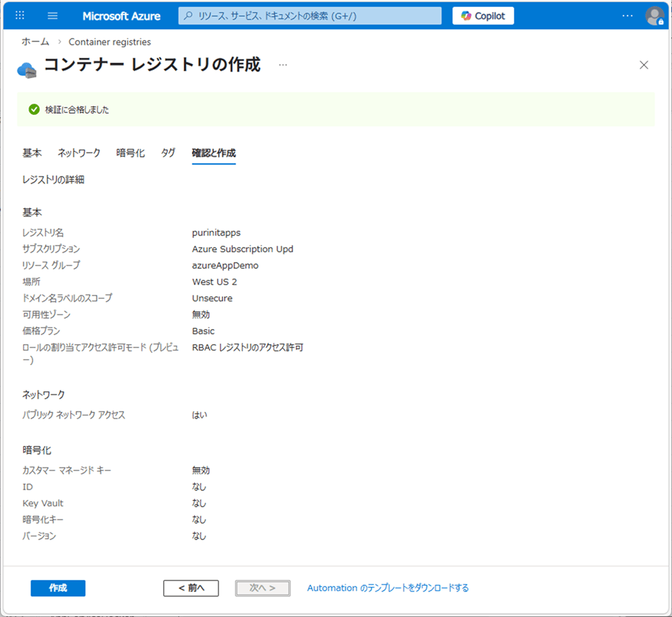The image size is (672, 617).
Task: Open the ellipsis beside the page title
Action: click(283, 66)
